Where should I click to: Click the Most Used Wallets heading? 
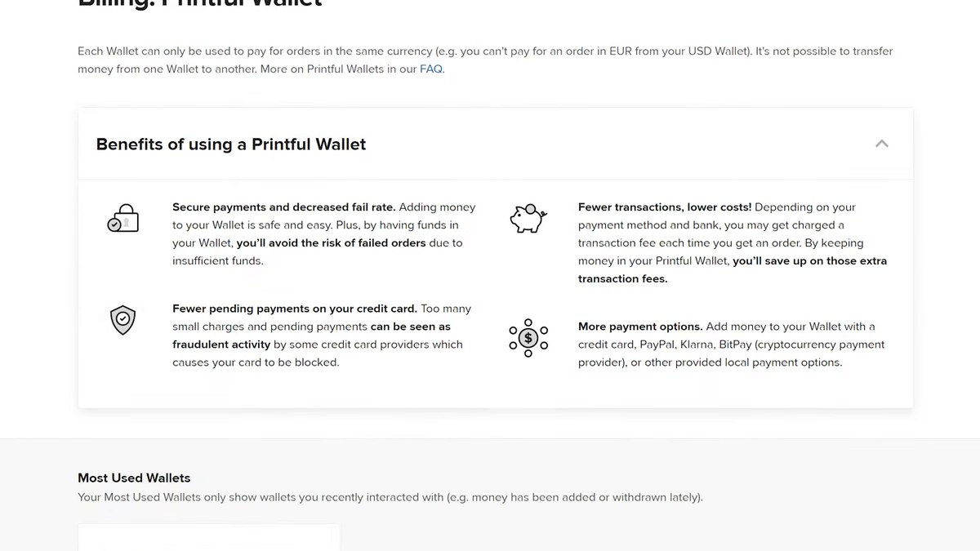[134, 478]
